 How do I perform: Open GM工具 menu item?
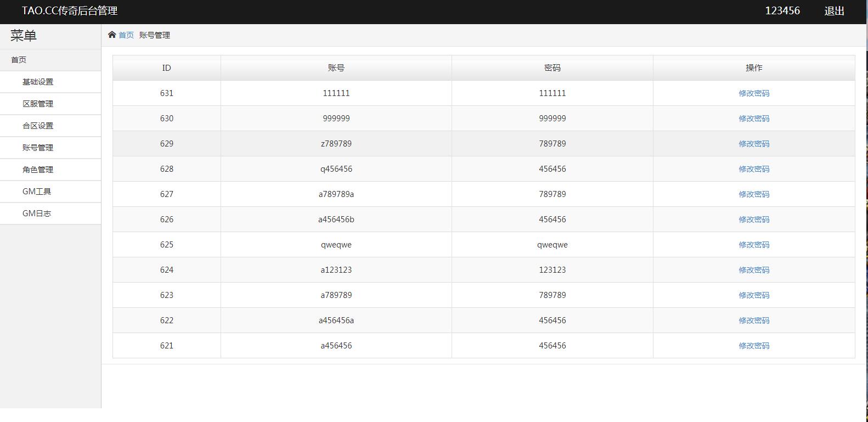37,192
